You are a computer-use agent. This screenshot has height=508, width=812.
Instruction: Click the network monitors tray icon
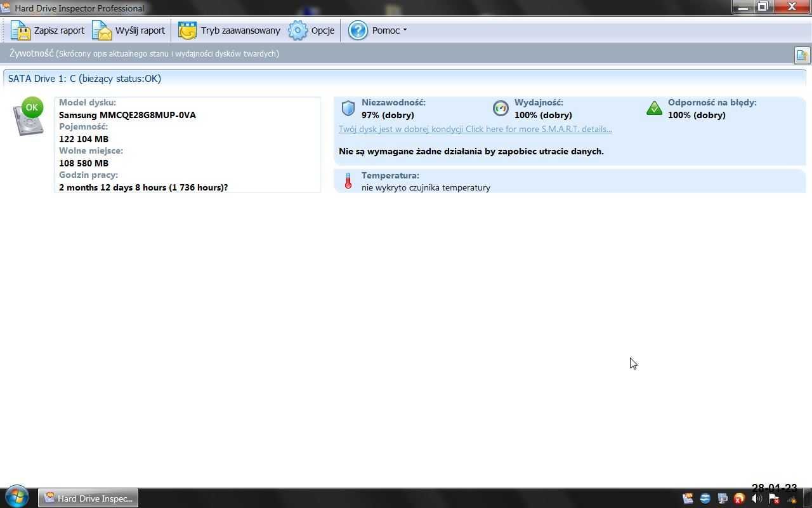tap(722, 499)
